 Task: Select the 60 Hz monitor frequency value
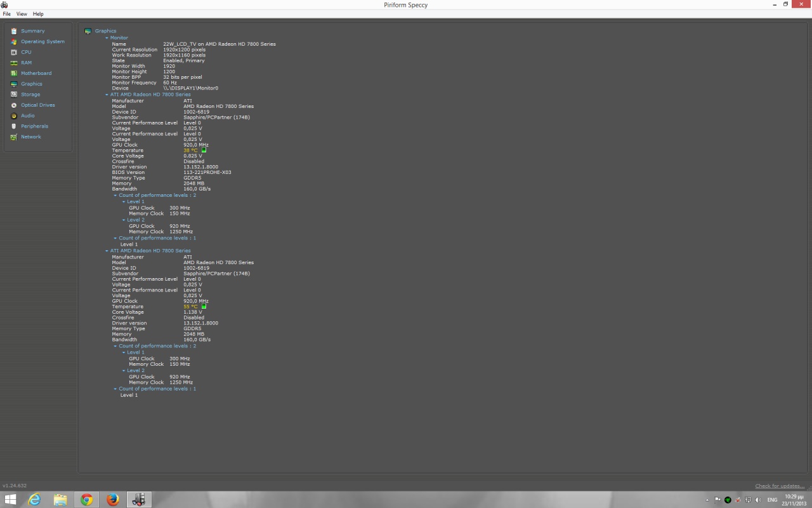coord(170,83)
